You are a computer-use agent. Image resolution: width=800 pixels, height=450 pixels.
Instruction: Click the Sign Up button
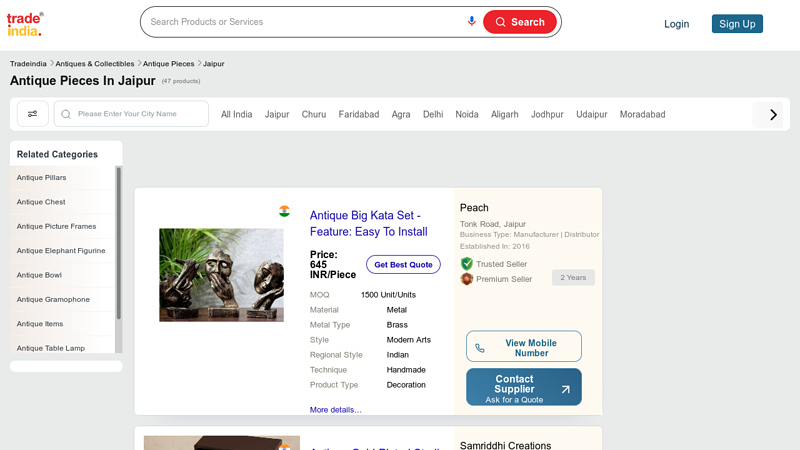pos(737,24)
